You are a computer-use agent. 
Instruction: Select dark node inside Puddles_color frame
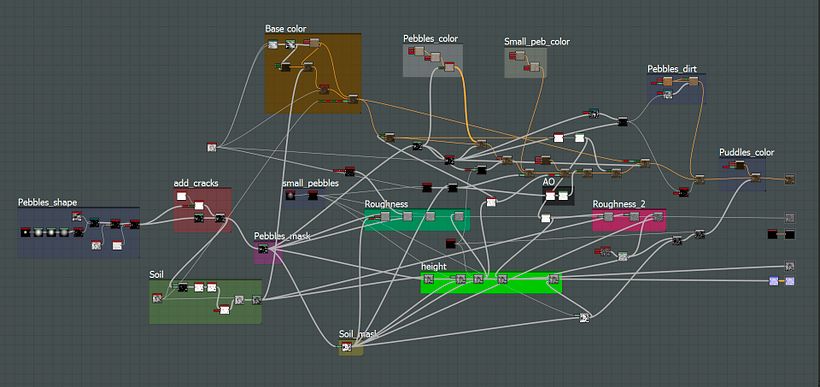(739, 165)
